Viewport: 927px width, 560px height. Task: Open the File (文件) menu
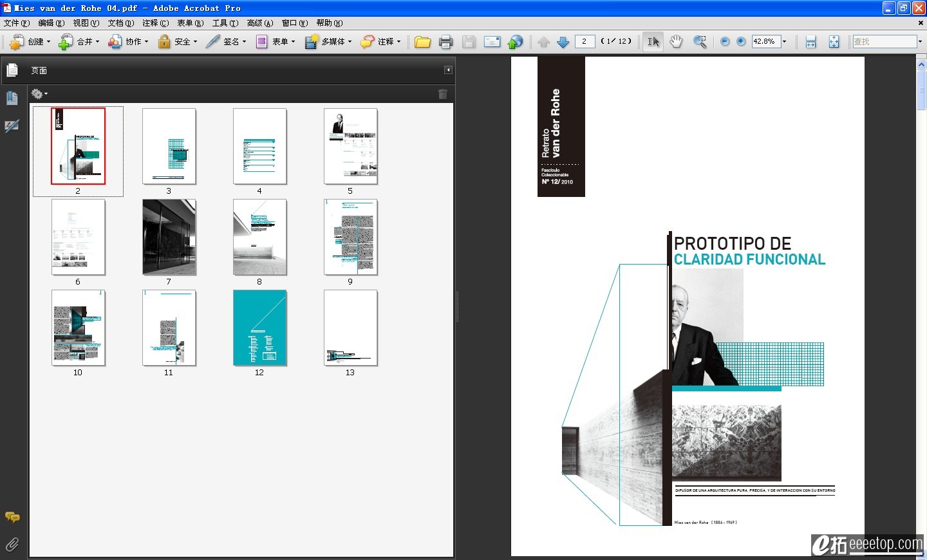tap(17, 23)
